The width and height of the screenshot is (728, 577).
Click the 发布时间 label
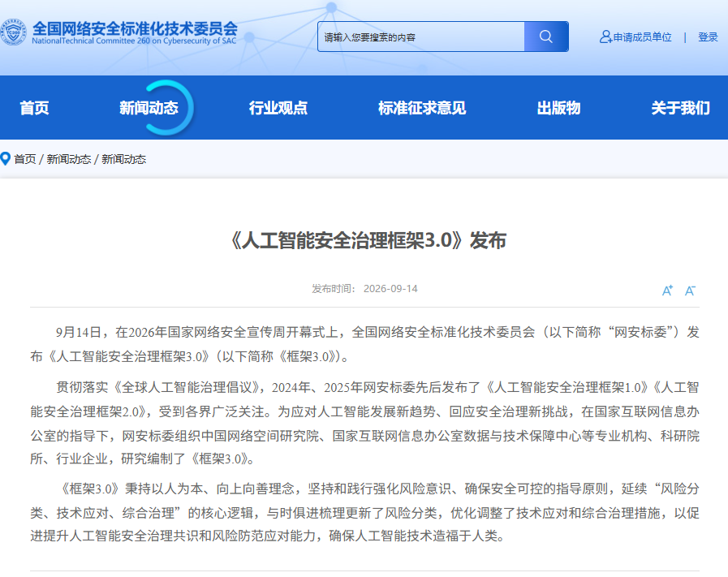point(334,289)
